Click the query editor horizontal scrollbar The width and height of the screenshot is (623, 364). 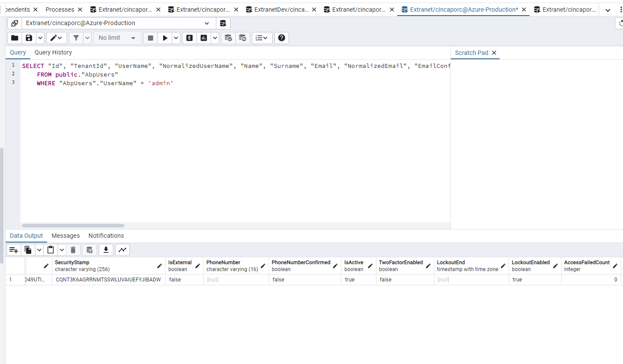tap(73, 226)
